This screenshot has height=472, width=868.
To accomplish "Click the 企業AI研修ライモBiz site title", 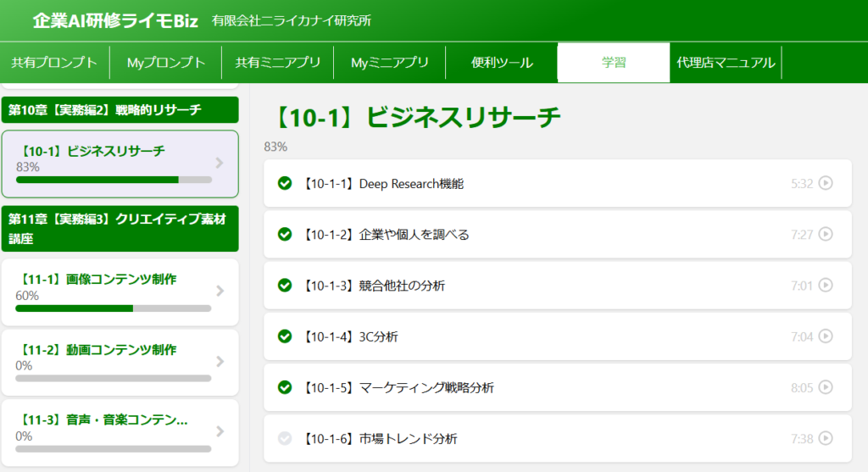I will click(x=114, y=20).
